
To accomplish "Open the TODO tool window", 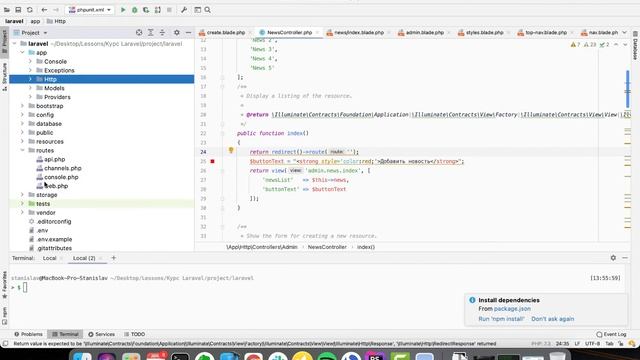I will coord(134,334).
